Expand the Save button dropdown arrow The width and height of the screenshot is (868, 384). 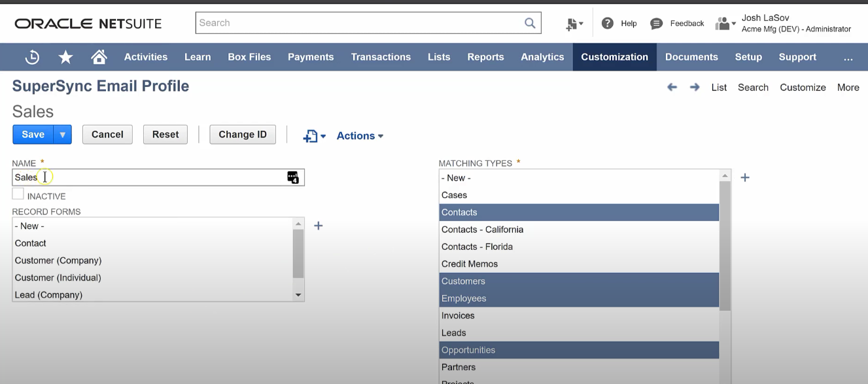(x=61, y=134)
